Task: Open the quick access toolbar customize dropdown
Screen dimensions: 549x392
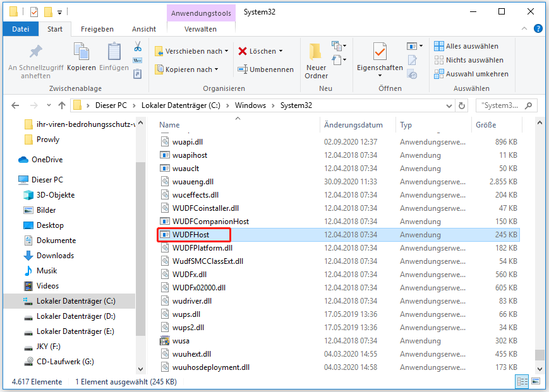Action: click(x=60, y=12)
